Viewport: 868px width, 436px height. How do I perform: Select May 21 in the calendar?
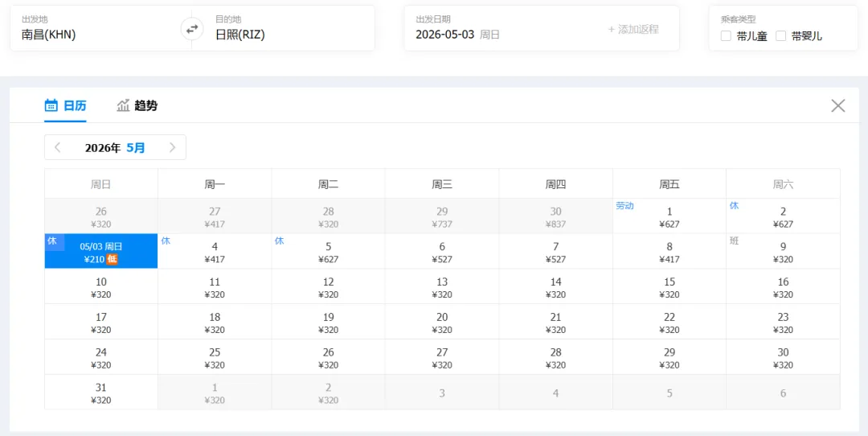tap(556, 321)
